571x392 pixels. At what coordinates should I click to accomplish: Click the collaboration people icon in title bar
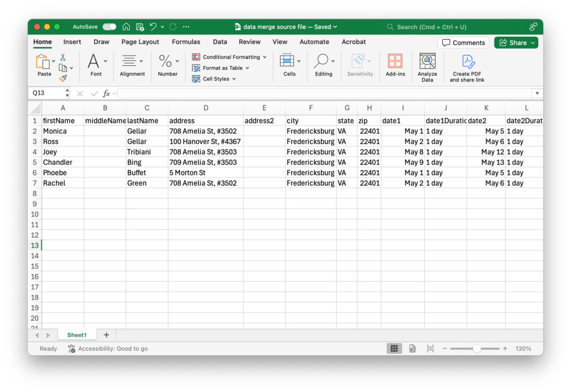[x=533, y=27]
